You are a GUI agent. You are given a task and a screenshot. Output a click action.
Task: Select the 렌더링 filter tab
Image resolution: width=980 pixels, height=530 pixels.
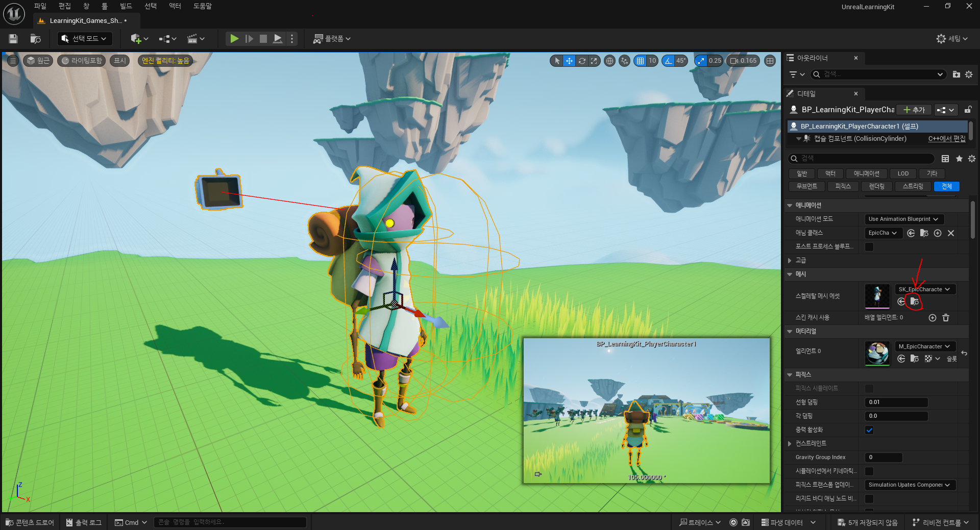(x=876, y=186)
